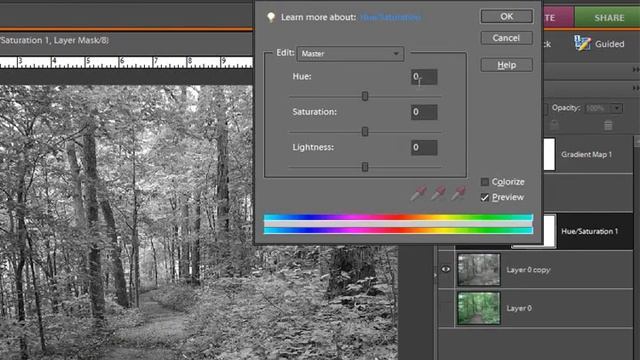Collapse the upper panel with double arrows
The image size is (640, 360).
point(636,70)
